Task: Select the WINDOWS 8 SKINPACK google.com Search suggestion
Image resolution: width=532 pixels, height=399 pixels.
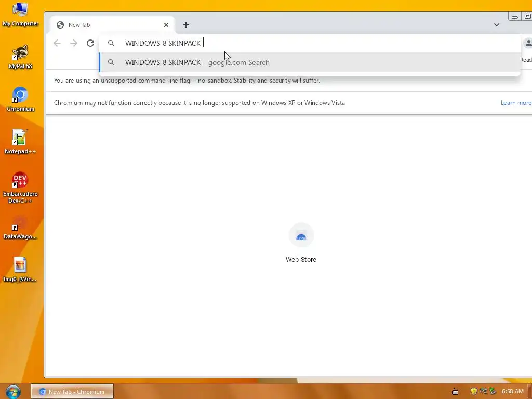Action: click(310, 62)
